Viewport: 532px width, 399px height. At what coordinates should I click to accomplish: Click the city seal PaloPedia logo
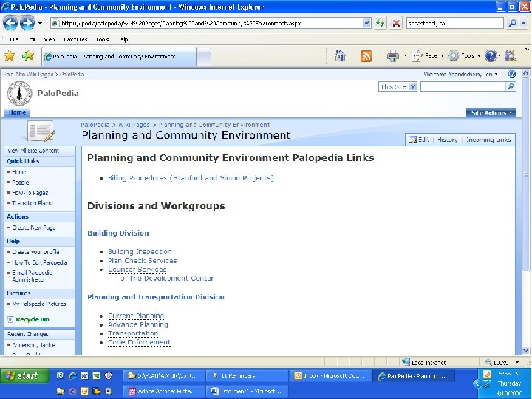click(20, 93)
